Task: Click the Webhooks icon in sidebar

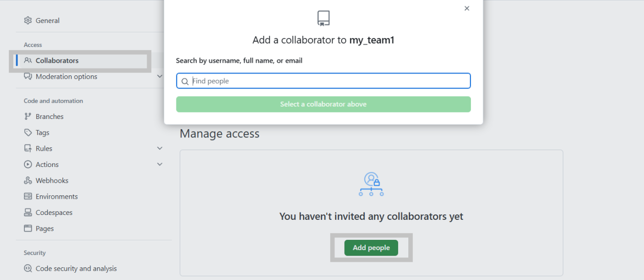Action: (x=28, y=181)
